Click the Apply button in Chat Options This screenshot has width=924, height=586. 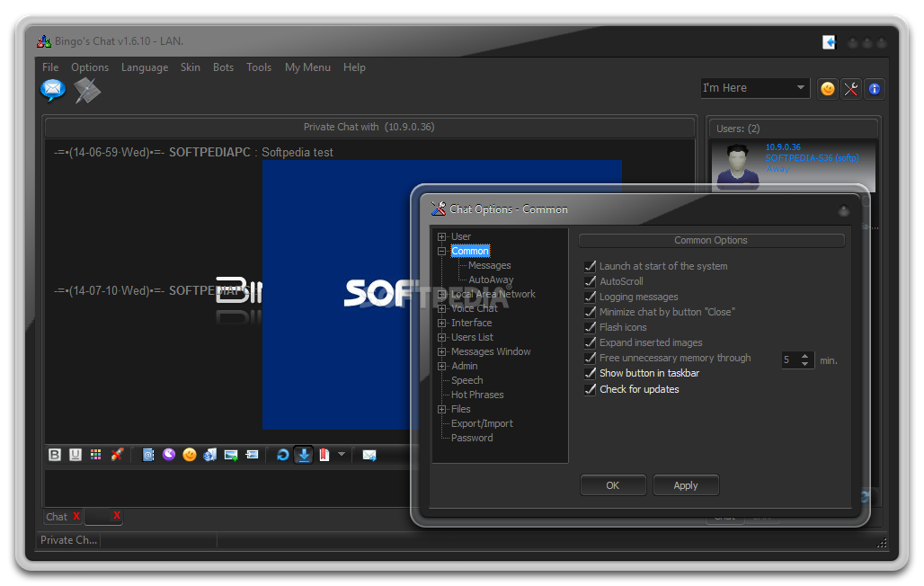686,485
